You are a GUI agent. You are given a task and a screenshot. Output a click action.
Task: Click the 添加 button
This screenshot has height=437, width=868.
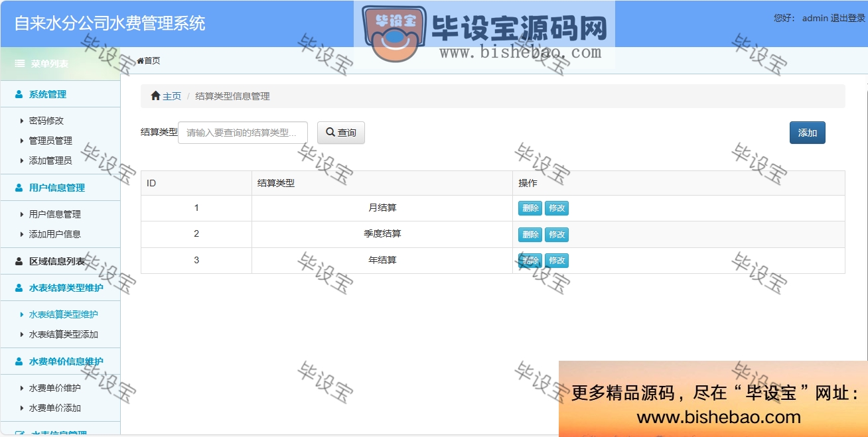808,133
